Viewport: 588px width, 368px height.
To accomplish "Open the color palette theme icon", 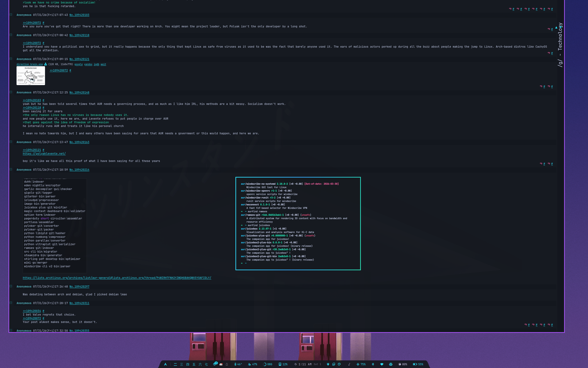I will pos(339,364).
